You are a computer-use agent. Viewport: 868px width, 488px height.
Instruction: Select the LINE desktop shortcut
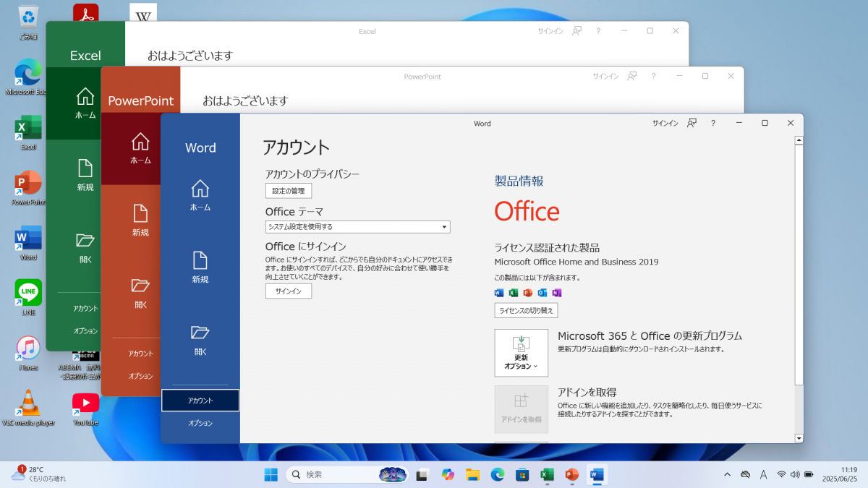28,297
